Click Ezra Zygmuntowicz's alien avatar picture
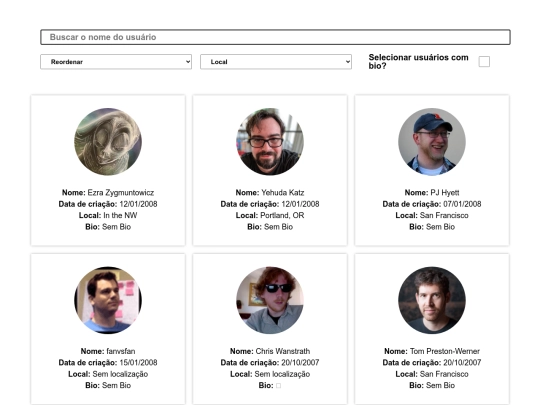Viewport: 540px width, 405px height. [108, 142]
